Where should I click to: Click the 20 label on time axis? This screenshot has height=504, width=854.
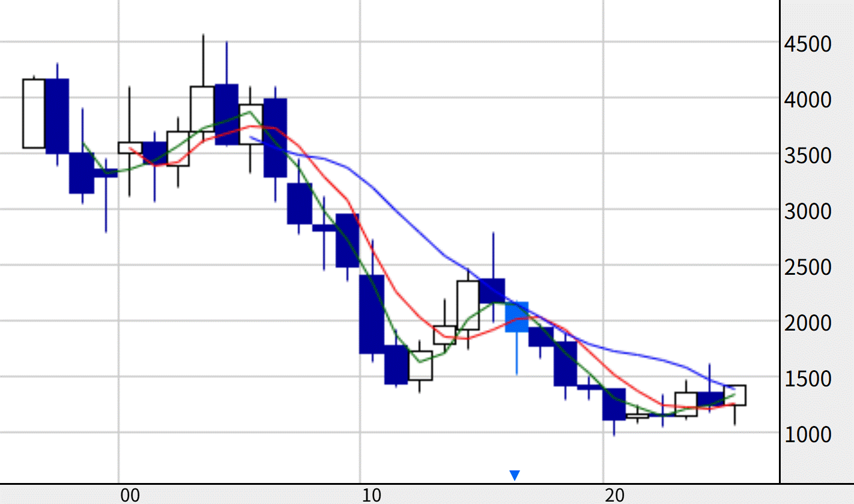(615, 496)
